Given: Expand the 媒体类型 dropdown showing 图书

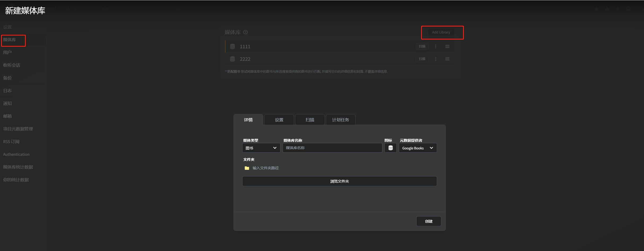Looking at the screenshot, I should tap(261, 148).
